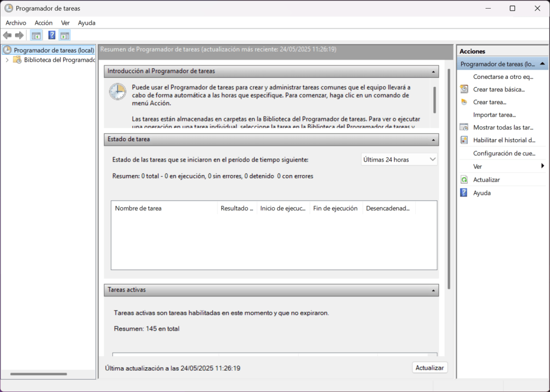Open the Últimas 24 horas dropdown
Screen dimensions: 550x392
click(400, 159)
